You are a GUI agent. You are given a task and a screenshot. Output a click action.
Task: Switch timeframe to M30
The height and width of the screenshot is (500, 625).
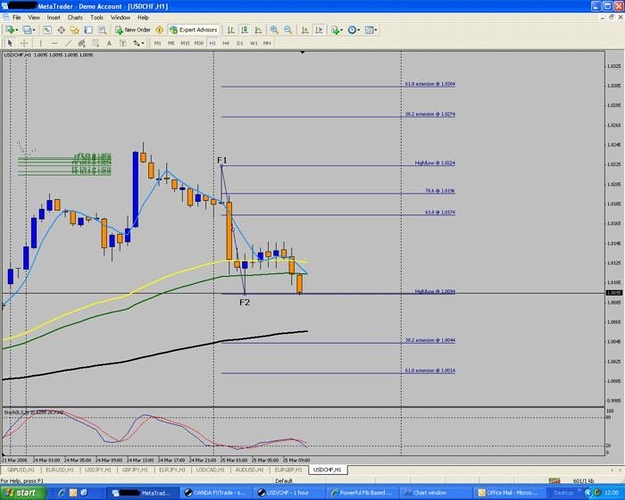tap(199, 43)
